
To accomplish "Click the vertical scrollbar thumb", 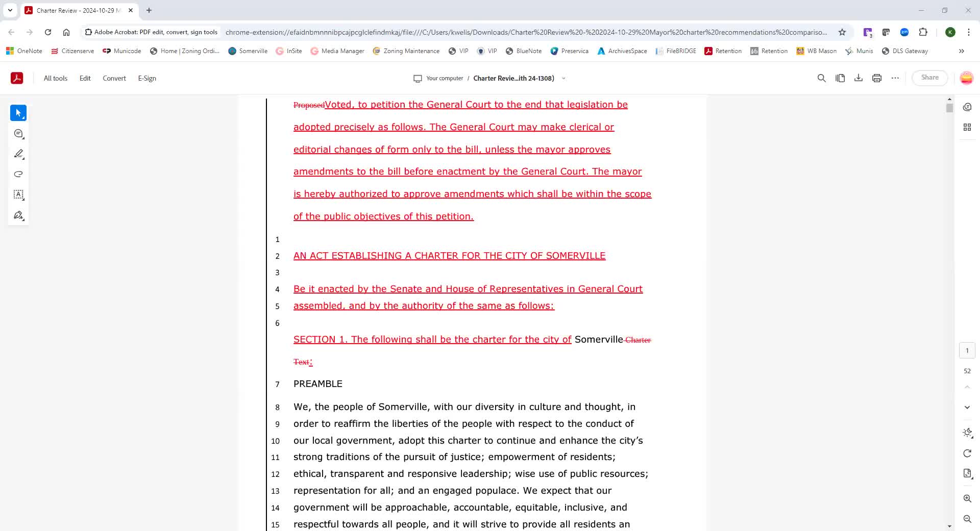I will tap(949, 108).
